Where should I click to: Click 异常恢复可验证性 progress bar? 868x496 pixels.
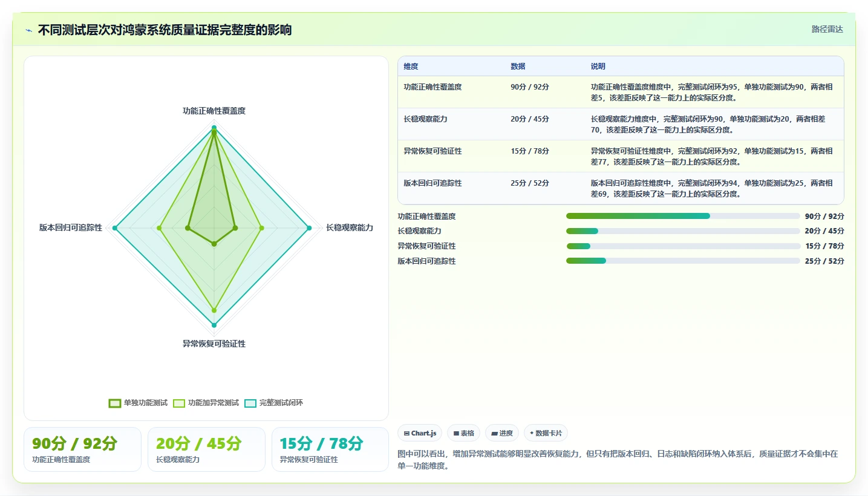pyautogui.click(x=683, y=246)
